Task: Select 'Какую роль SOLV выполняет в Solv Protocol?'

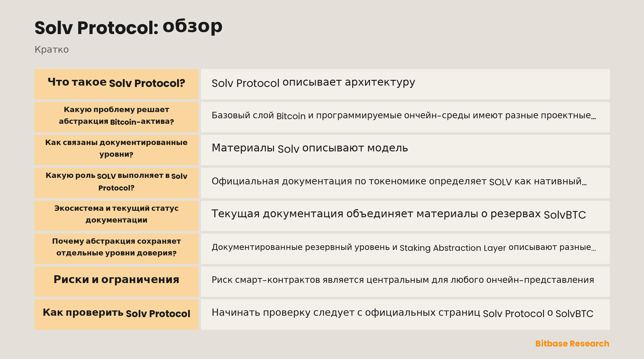Action: pyautogui.click(x=116, y=183)
